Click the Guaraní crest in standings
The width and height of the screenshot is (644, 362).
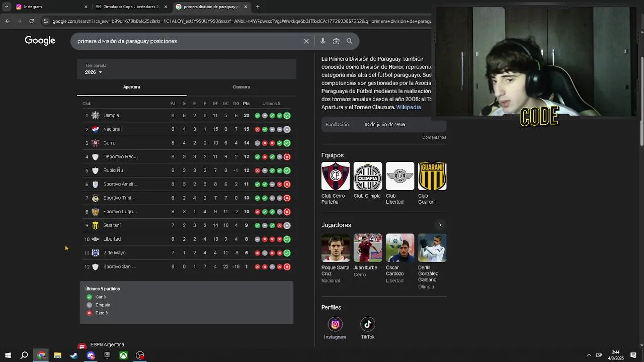click(95, 225)
